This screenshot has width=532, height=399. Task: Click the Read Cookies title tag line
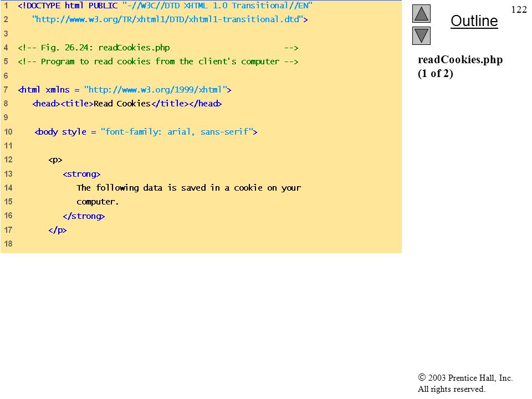pyautogui.click(x=127, y=104)
